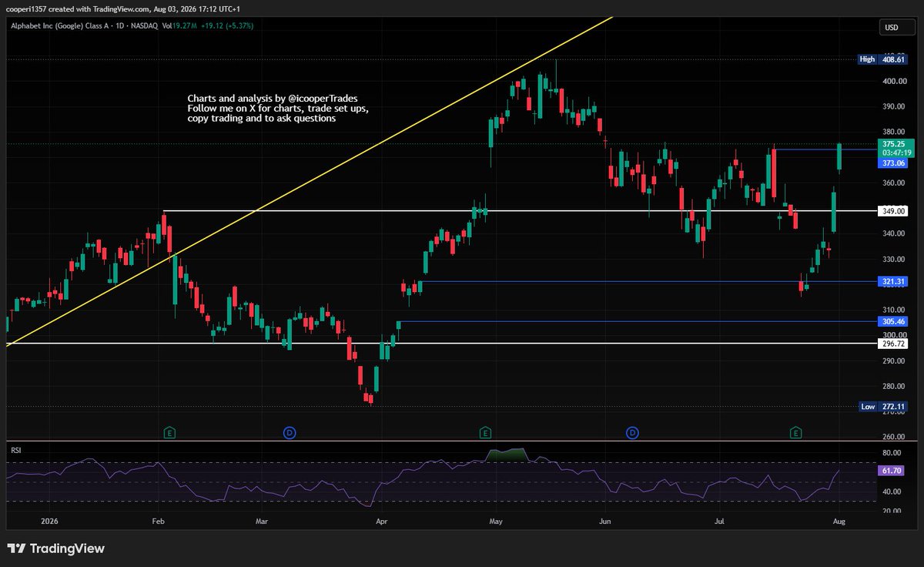The width and height of the screenshot is (924, 567).
Task: Click the 20.00 RSI axis value
Action: [892, 511]
